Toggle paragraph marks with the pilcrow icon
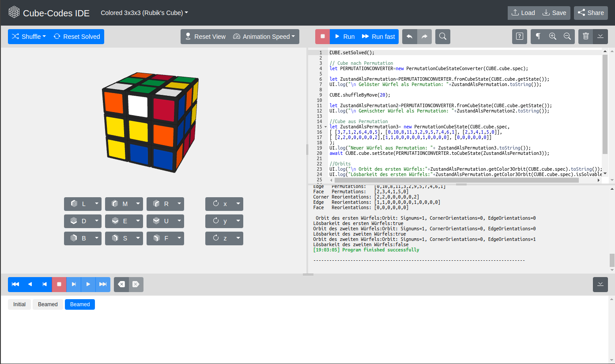Viewport: 615px width, 364px height. click(x=537, y=37)
